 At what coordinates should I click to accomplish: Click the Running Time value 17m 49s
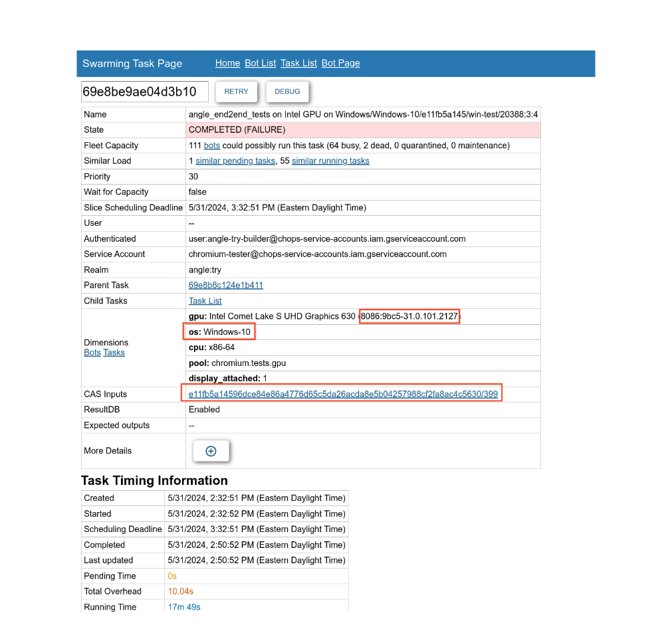coord(184,607)
